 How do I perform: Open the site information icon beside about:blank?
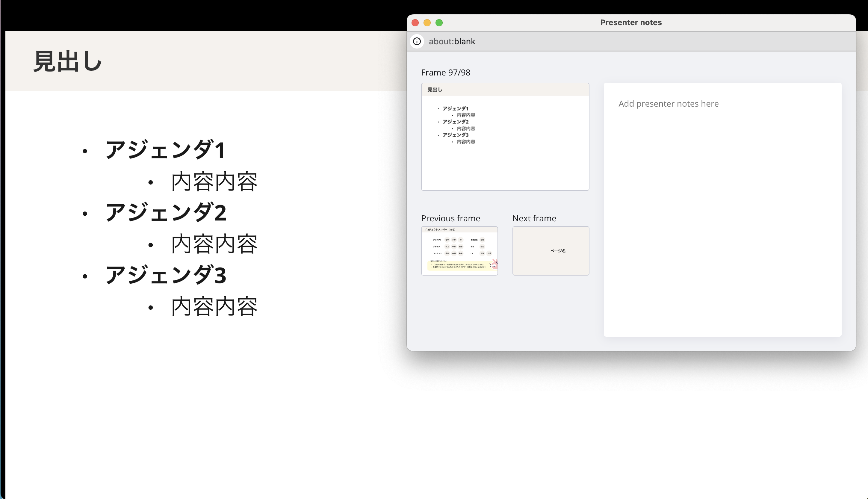click(417, 41)
